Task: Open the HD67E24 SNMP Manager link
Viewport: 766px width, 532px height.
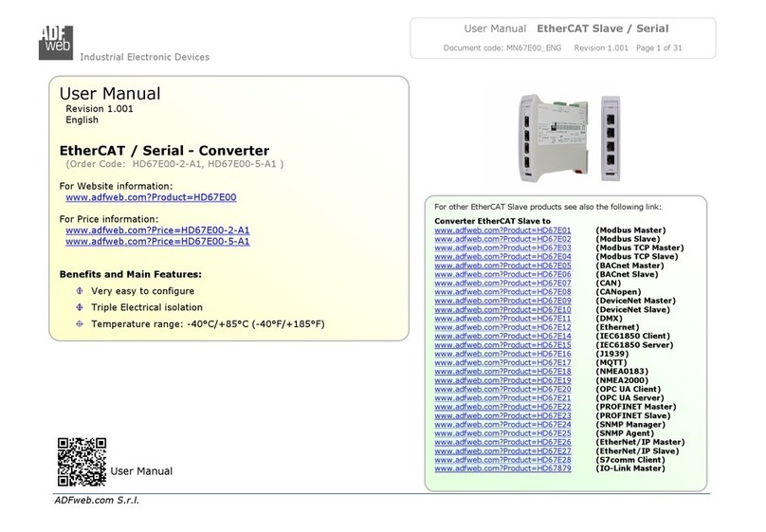Action: tap(502, 425)
